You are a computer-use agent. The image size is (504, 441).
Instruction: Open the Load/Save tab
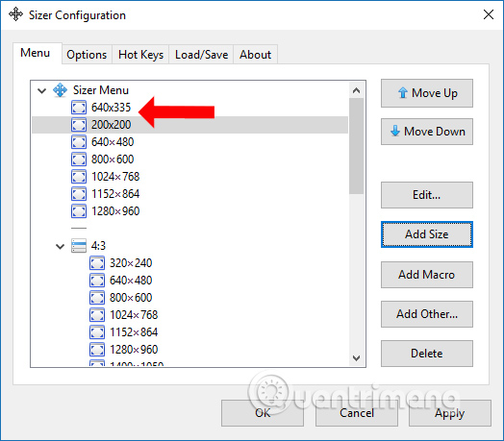pos(202,55)
